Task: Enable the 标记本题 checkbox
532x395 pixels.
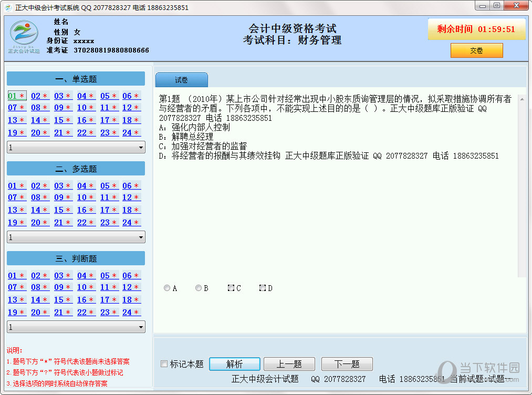Action: pos(164,364)
